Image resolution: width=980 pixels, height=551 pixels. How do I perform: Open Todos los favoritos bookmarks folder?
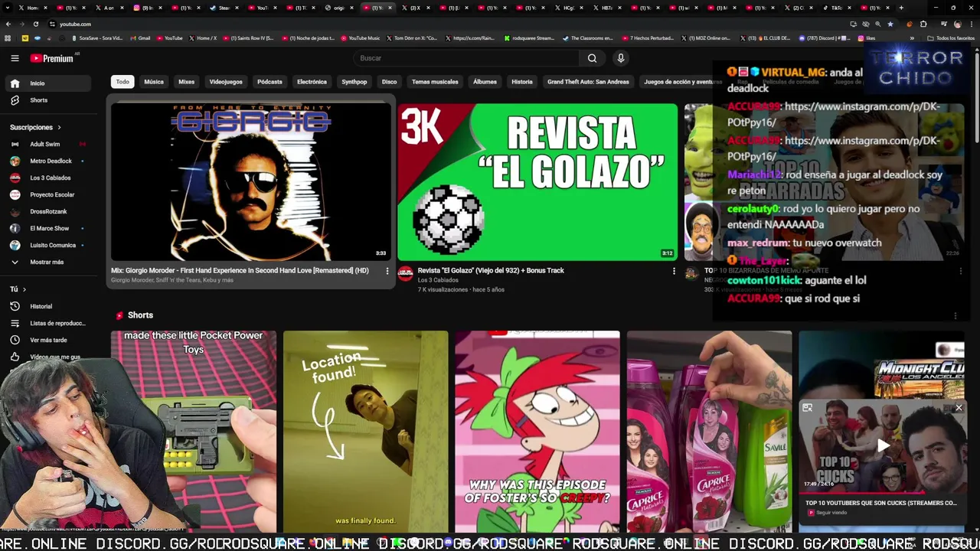pos(952,38)
